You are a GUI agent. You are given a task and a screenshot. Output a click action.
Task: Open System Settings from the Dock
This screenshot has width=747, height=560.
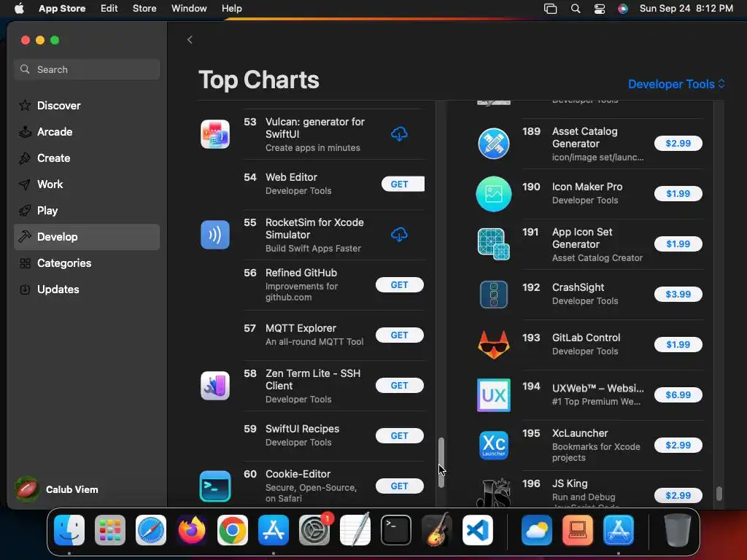314,530
